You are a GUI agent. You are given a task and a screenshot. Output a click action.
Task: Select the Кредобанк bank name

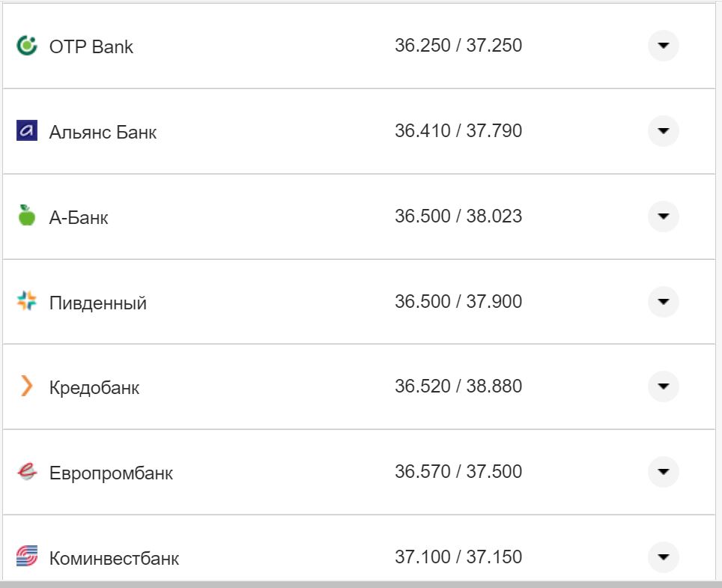point(94,388)
